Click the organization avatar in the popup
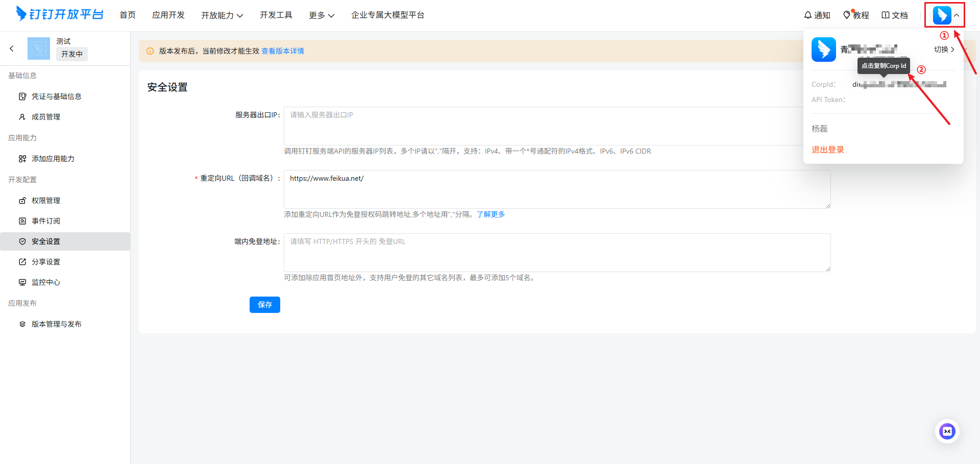The height and width of the screenshot is (464, 980). coord(823,50)
